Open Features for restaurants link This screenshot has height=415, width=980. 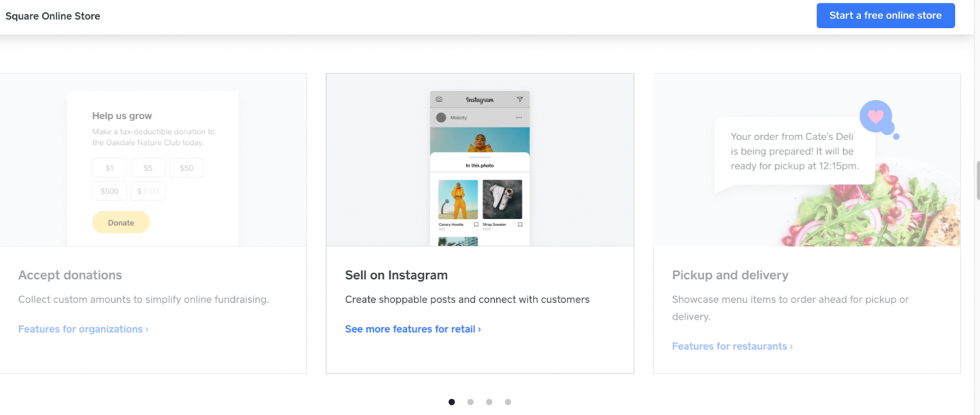732,346
